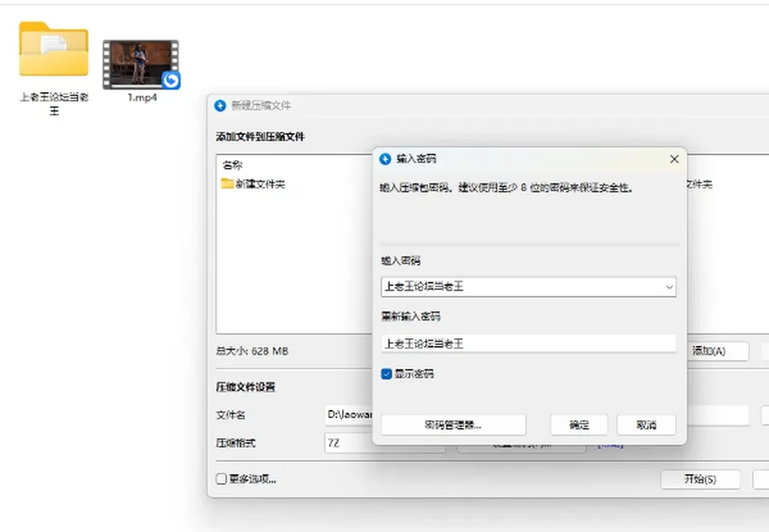This screenshot has width=769, height=532.
Task: Confirm the password with 确定
Action: pos(579,425)
